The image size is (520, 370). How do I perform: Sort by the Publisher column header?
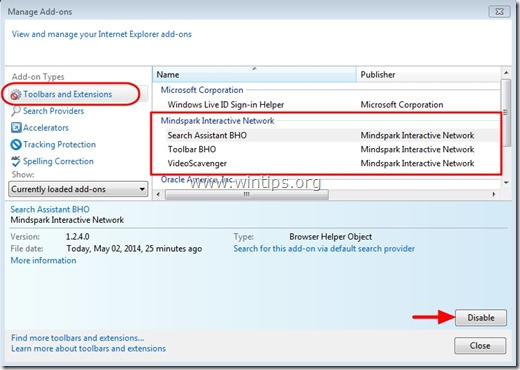(428, 75)
